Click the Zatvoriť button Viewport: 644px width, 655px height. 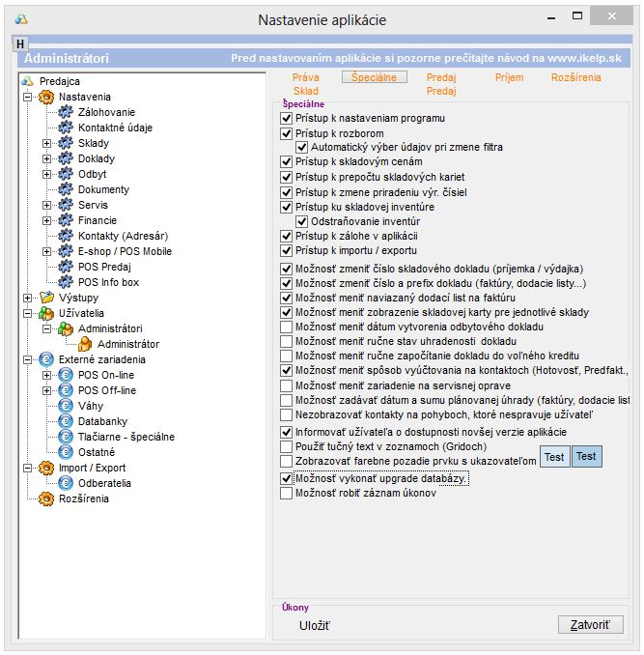(x=590, y=625)
